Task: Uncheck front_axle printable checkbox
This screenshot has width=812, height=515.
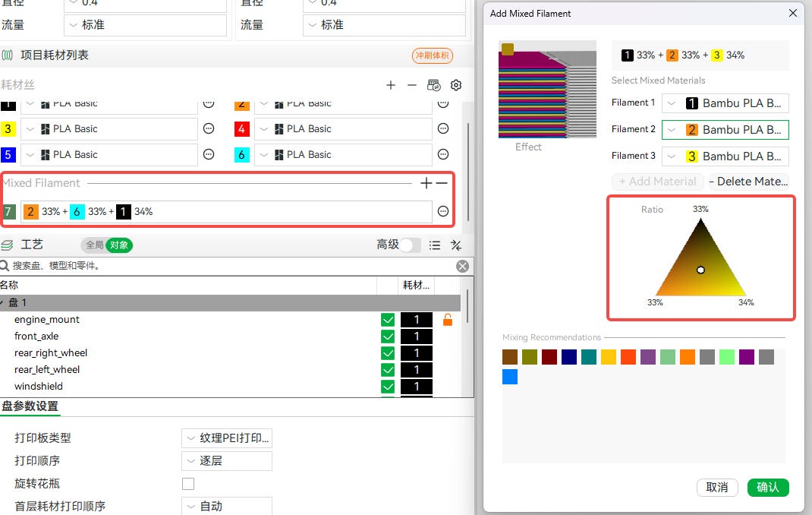Action: 387,336
